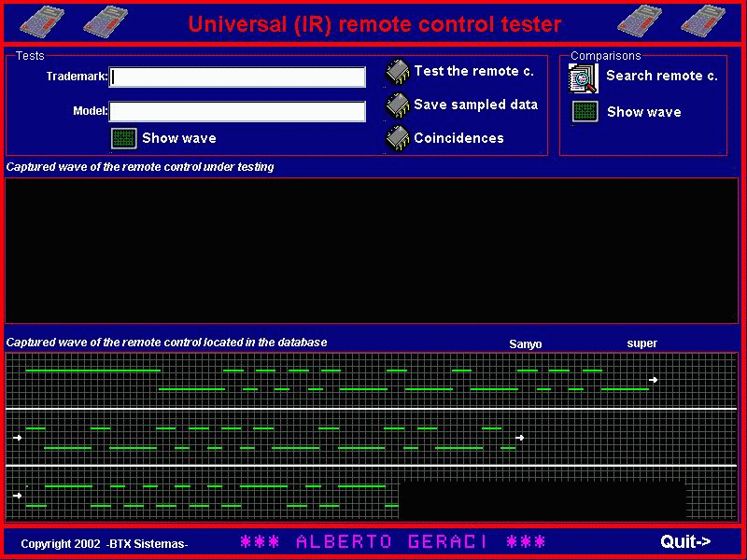
Task: Click the chip icon beside Coincidences
Action: [x=398, y=138]
